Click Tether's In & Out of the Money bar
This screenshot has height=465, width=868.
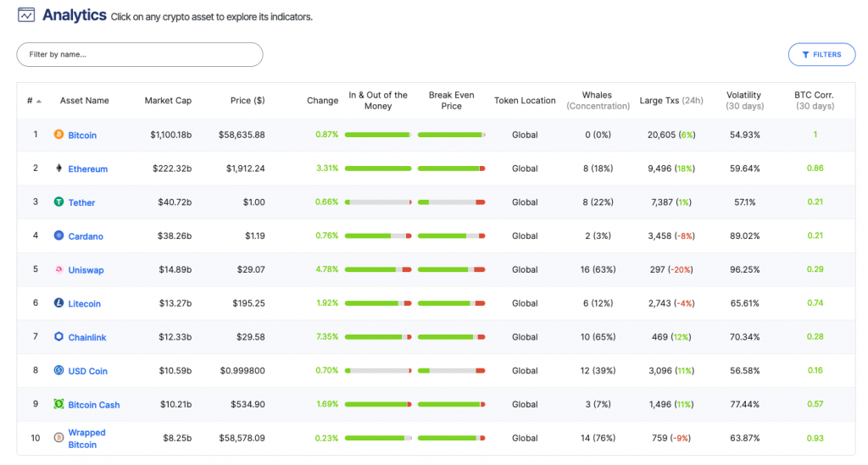point(378,202)
